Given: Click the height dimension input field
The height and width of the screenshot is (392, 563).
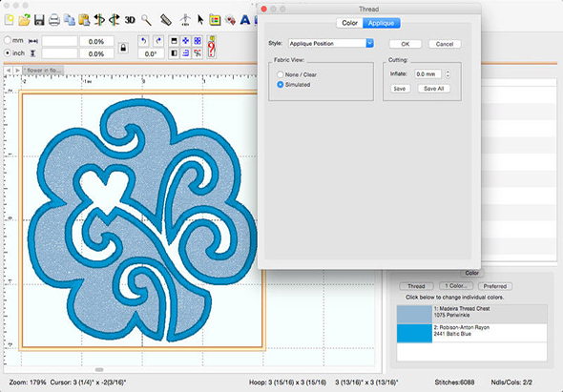Looking at the screenshot, I should [59, 53].
